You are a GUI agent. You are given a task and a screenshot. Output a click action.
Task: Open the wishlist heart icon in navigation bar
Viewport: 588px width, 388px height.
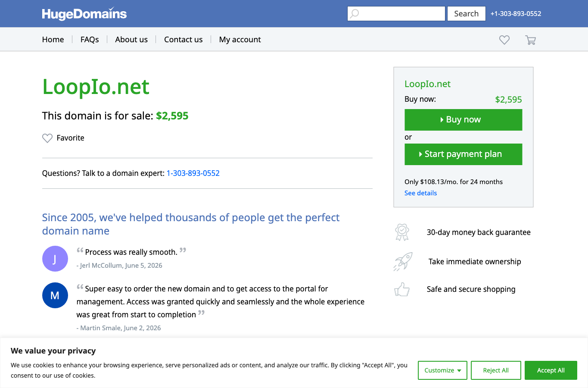pos(504,40)
